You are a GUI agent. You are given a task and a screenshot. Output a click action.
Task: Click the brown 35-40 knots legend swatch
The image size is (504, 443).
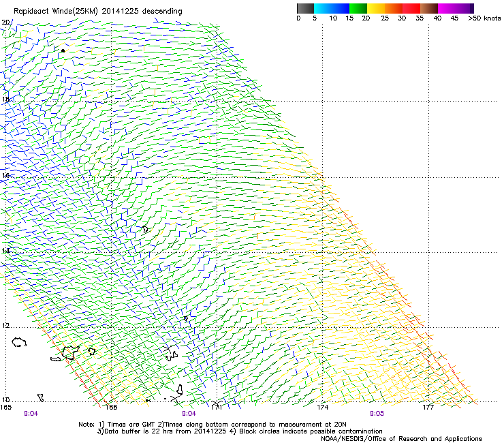pos(429,8)
